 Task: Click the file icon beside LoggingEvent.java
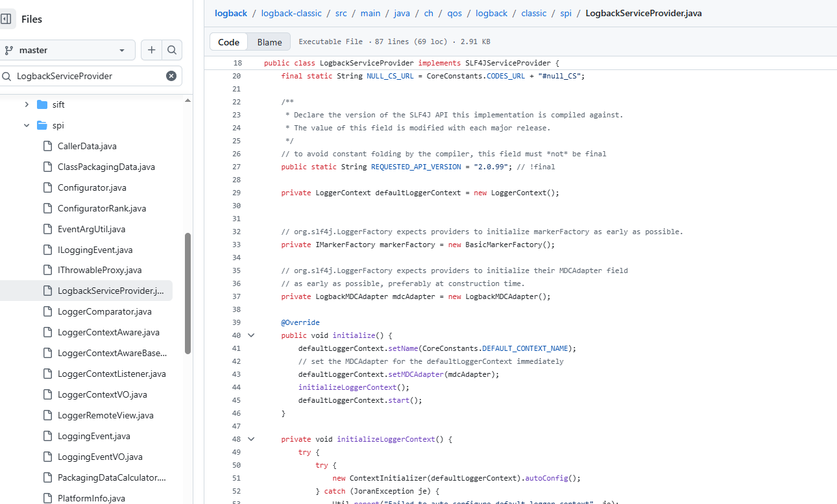click(x=47, y=436)
